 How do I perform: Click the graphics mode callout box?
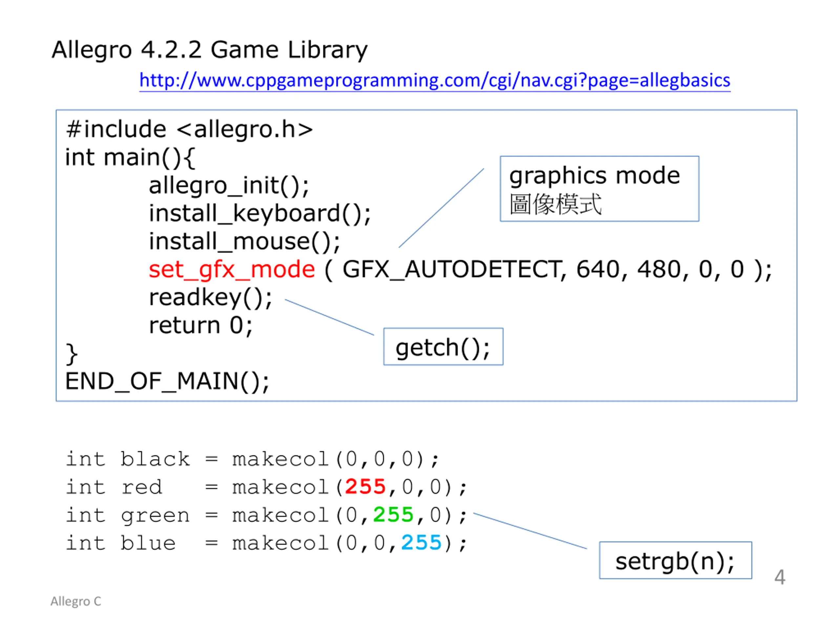599,189
